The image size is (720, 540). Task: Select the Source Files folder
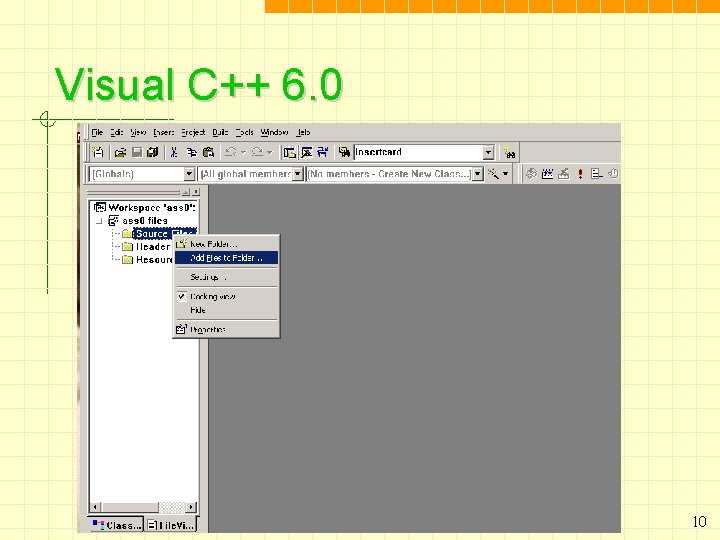[x=159, y=234]
